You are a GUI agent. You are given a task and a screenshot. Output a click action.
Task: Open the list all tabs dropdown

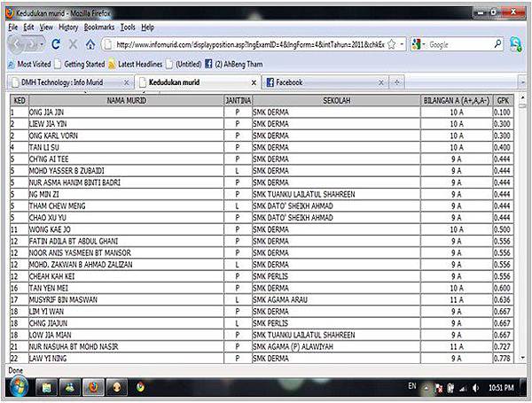tap(522, 82)
